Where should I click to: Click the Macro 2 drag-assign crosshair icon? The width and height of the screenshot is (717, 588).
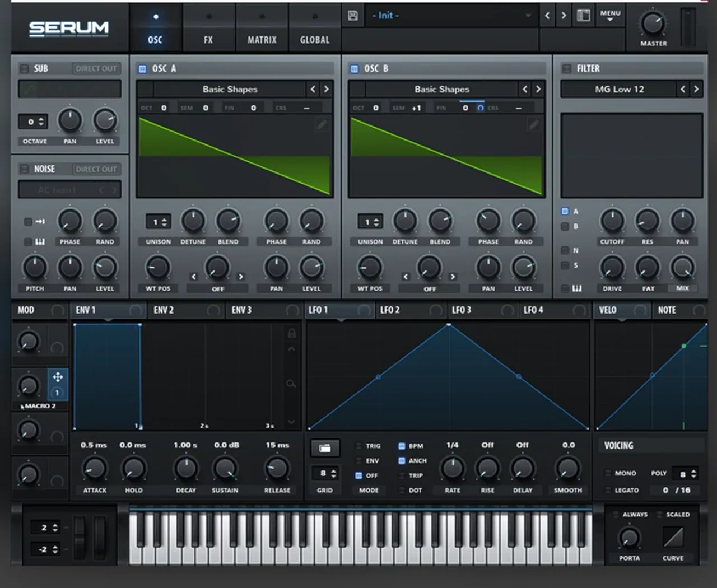58,377
